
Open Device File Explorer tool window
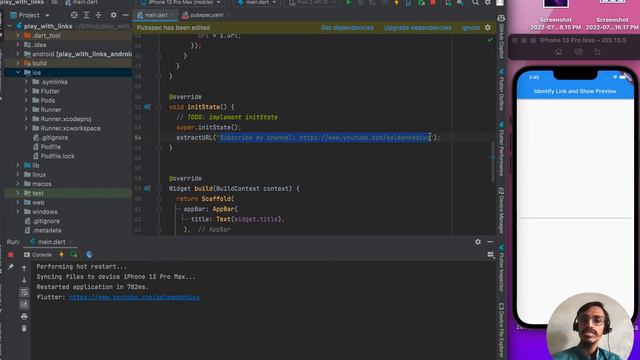click(x=501, y=330)
